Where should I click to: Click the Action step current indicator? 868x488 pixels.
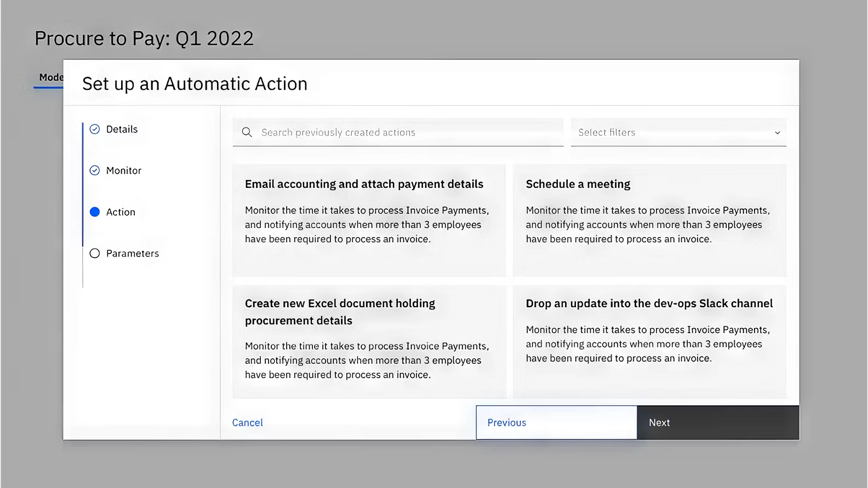pyautogui.click(x=95, y=212)
